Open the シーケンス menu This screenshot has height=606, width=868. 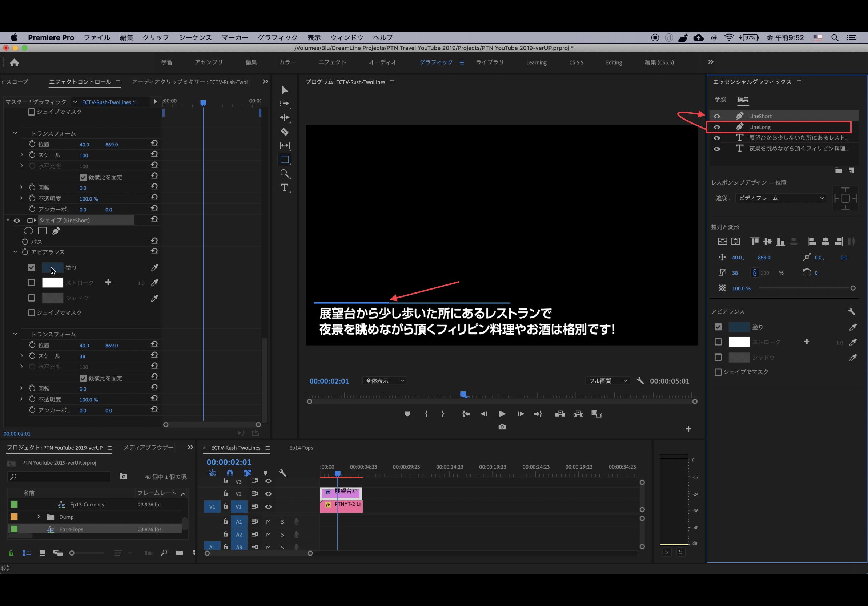[x=195, y=37]
